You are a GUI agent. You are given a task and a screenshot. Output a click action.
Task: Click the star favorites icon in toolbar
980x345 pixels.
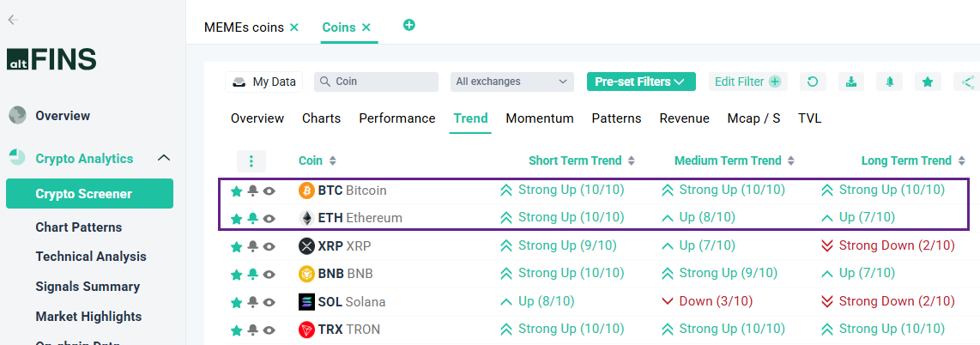pos(927,82)
